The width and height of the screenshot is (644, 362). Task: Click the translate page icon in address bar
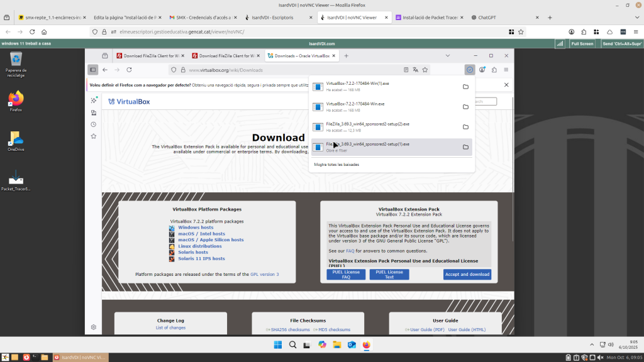(415, 70)
